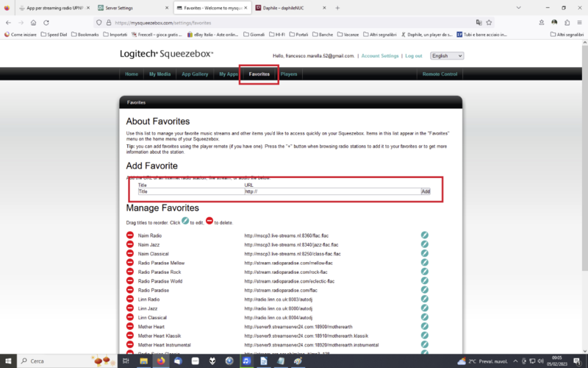588x368 pixels.
Task: Open the English language dropdown
Action: (x=447, y=56)
